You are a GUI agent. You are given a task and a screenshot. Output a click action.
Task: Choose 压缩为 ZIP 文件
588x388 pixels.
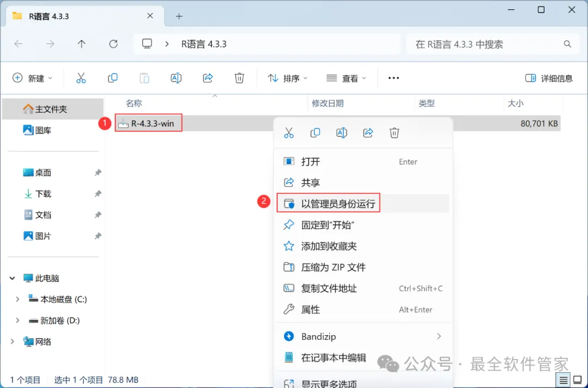pos(363,267)
